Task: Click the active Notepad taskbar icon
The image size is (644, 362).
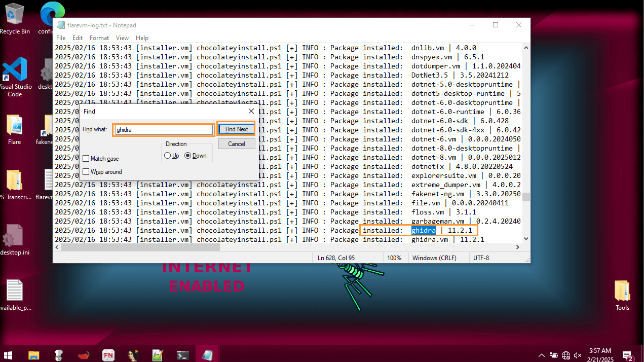Action: point(207,355)
